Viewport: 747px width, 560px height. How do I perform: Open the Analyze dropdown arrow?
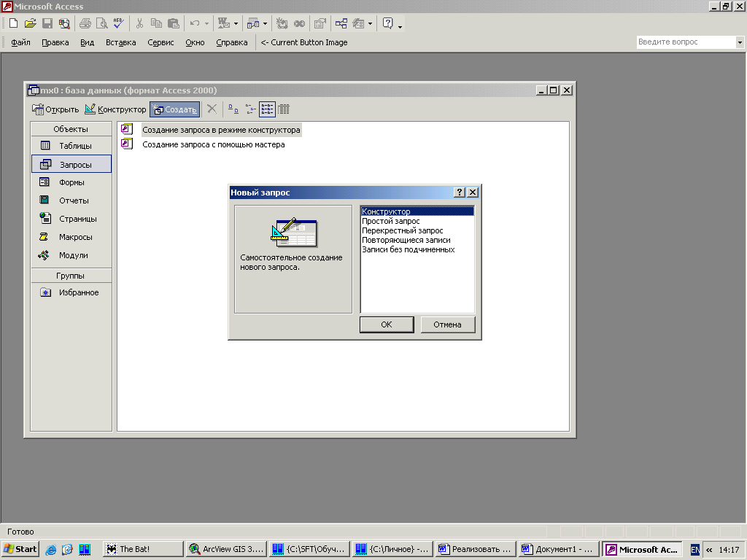pyautogui.click(x=265, y=23)
